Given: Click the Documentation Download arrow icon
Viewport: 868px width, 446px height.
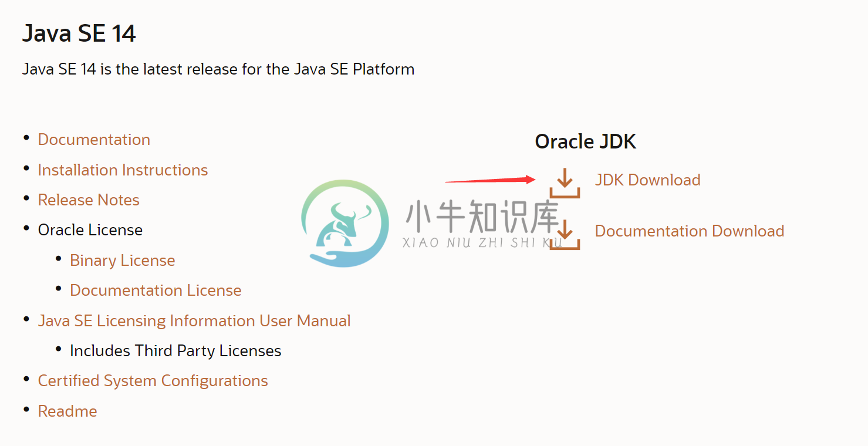Looking at the screenshot, I should click(x=565, y=234).
